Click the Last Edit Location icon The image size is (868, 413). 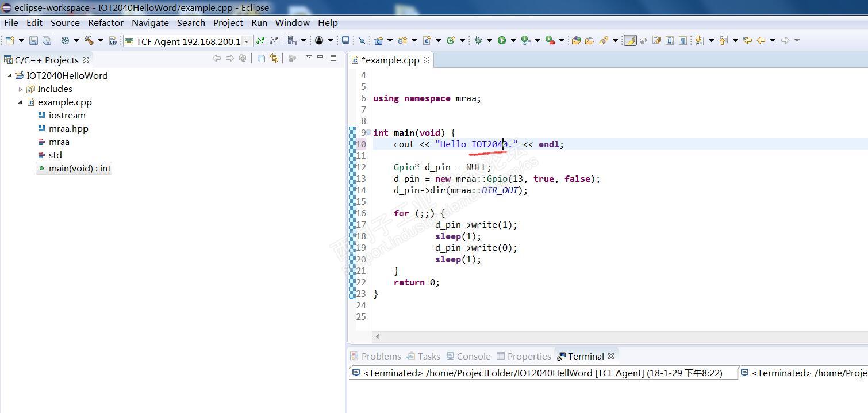(747, 40)
